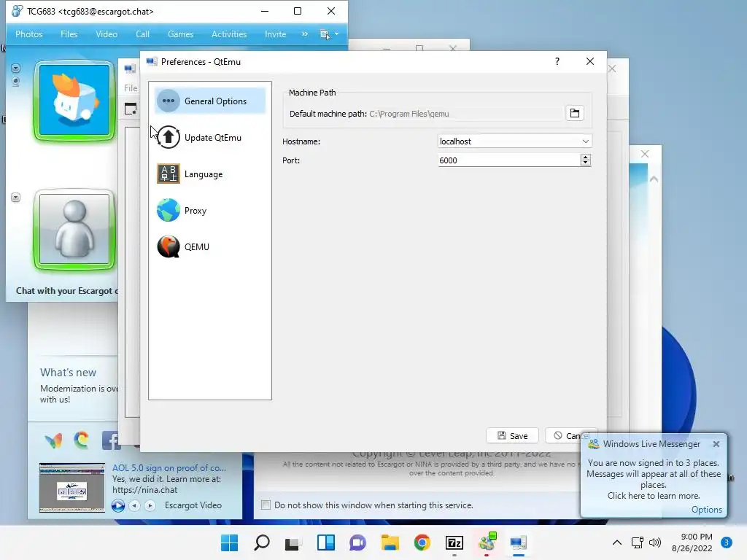747x560 pixels.
Task: Open the AOL 5.0 sign on article link
Action: (169, 468)
